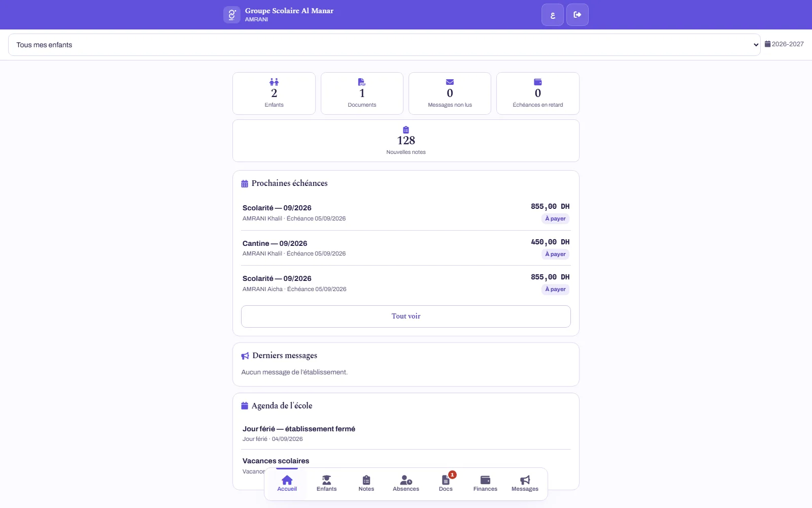This screenshot has width=812, height=508.
Task: Open the Enfants tab in bottom navigation
Action: point(327,483)
